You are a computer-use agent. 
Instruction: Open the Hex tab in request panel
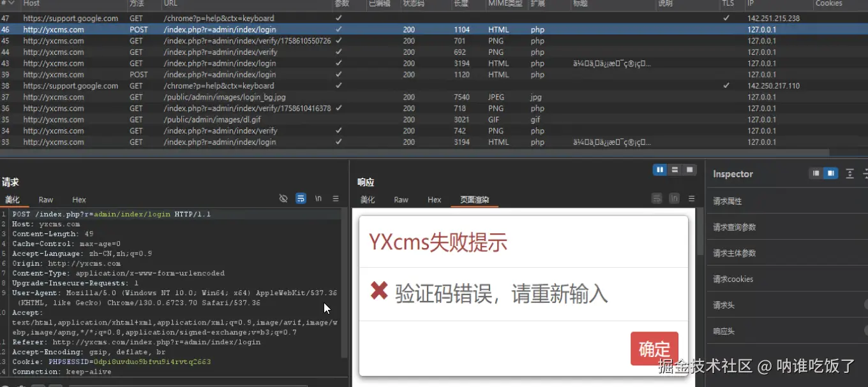pos(79,200)
